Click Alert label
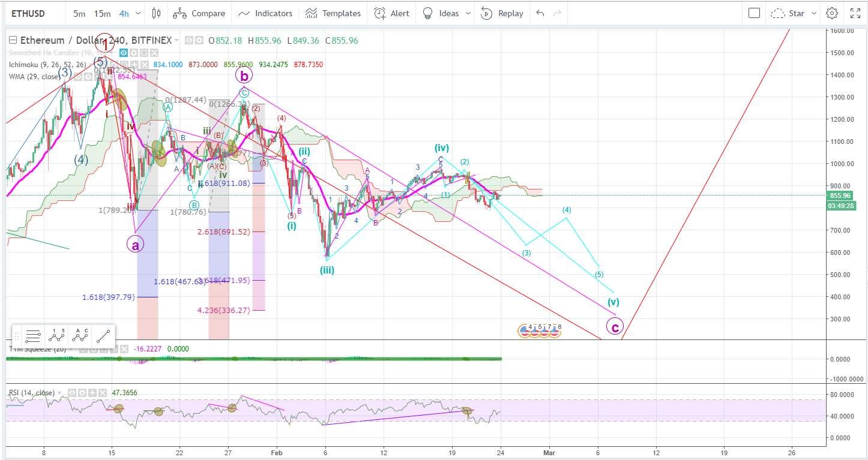The image size is (868, 460). point(400,13)
